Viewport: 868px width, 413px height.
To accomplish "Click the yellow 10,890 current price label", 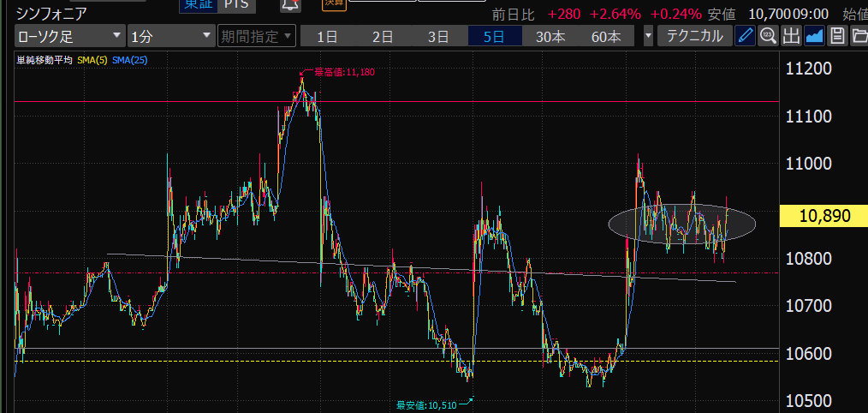I will click(x=823, y=216).
